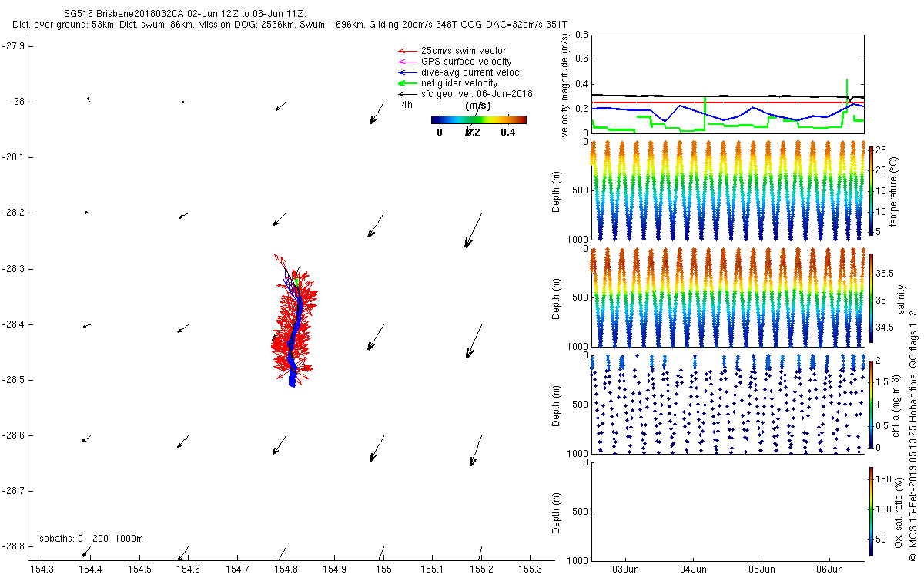
Task: Click the '05Jun' time axis tick
Action: pyautogui.click(x=762, y=570)
